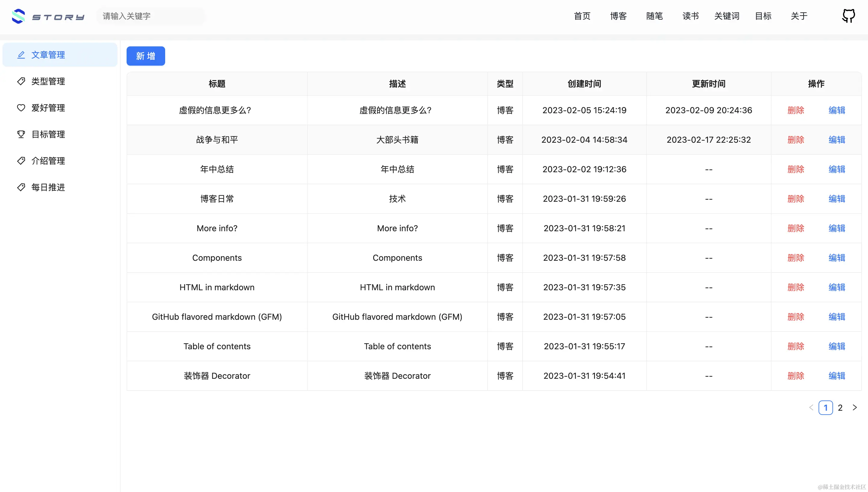868x492 pixels.
Task: Open the 关键词 navigation item
Action: (x=727, y=16)
